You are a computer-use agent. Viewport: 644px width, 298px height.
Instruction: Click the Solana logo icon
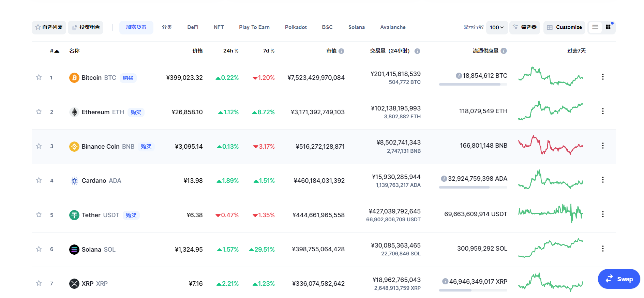point(74,250)
